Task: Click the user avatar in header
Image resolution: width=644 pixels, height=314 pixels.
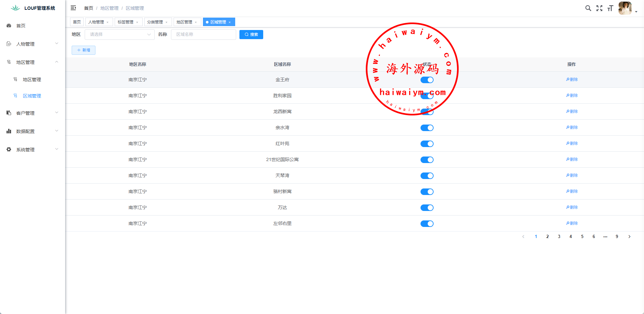Action: 625,8
